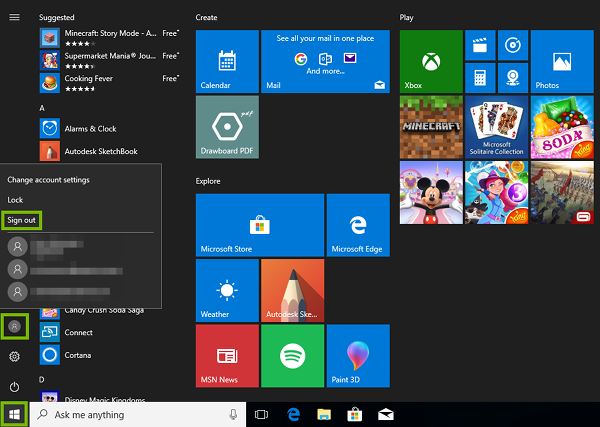Launch the Minecraft tile

(x=431, y=127)
